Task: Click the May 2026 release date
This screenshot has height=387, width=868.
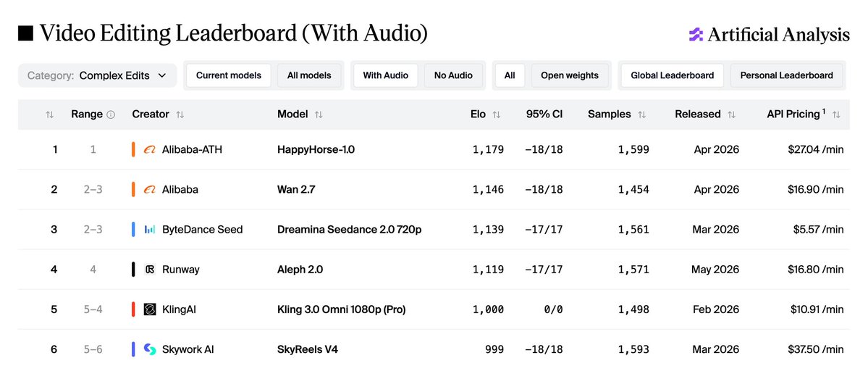Action: click(715, 270)
